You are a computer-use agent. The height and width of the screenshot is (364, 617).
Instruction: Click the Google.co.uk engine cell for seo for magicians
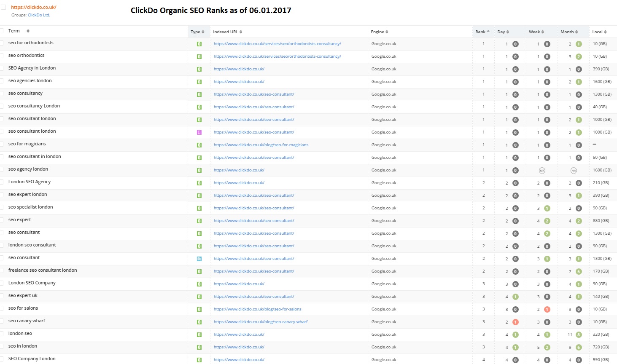coord(384,145)
